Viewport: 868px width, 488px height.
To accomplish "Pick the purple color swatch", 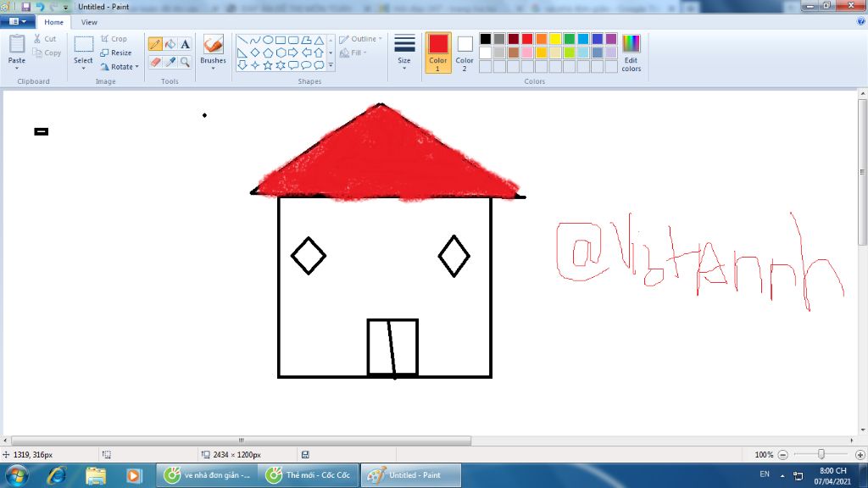I will [x=611, y=39].
